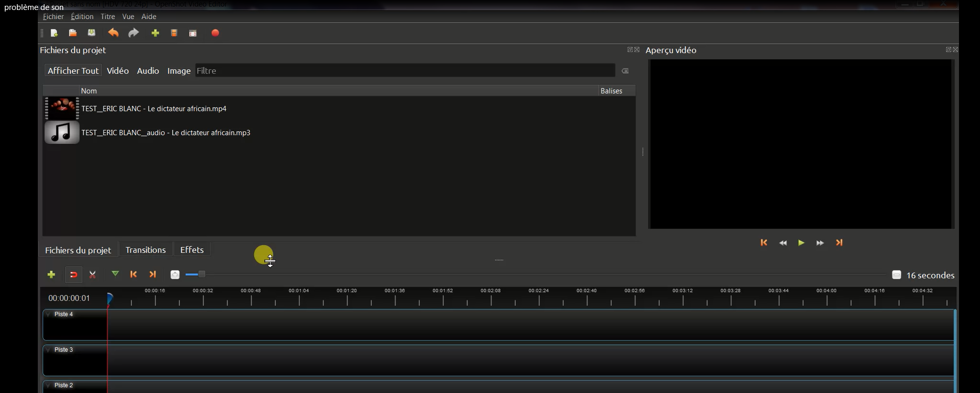Image resolution: width=980 pixels, height=393 pixels.
Task: Float the Fichiers du projet panel
Action: pyautogui.click(x=630, y=50)
